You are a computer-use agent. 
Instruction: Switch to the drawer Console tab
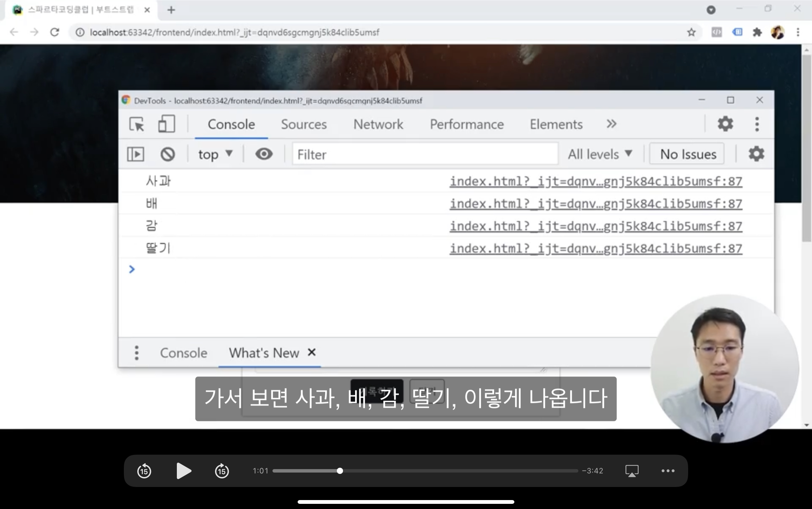coord(184,353)
